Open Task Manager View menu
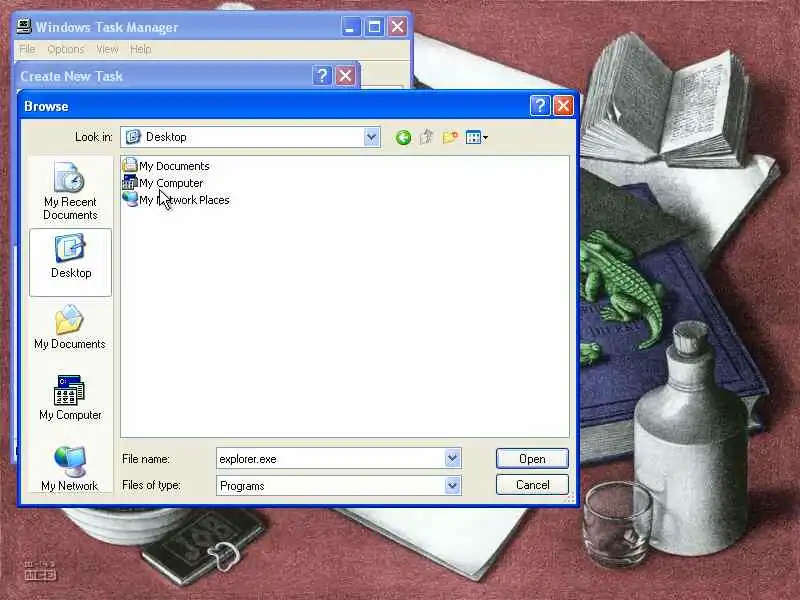The width and height of the screenshot is (800, 600). pos(107,49)
